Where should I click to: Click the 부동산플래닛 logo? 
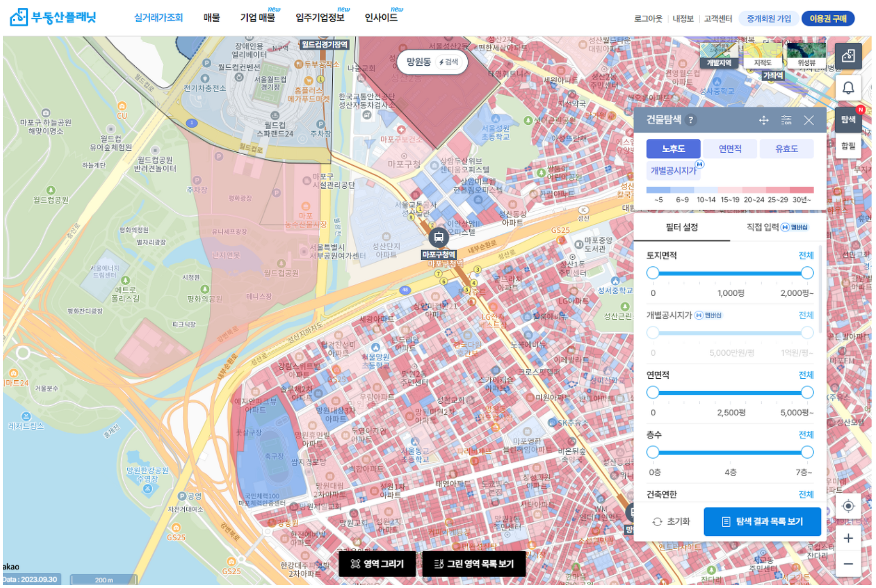click(53, 18)
